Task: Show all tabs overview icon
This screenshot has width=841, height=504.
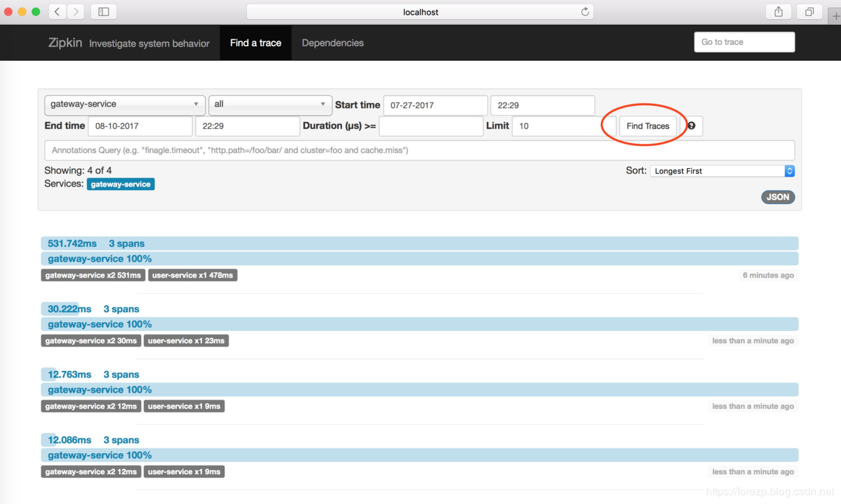Action: pyautogui.click(x=809, y=12)
